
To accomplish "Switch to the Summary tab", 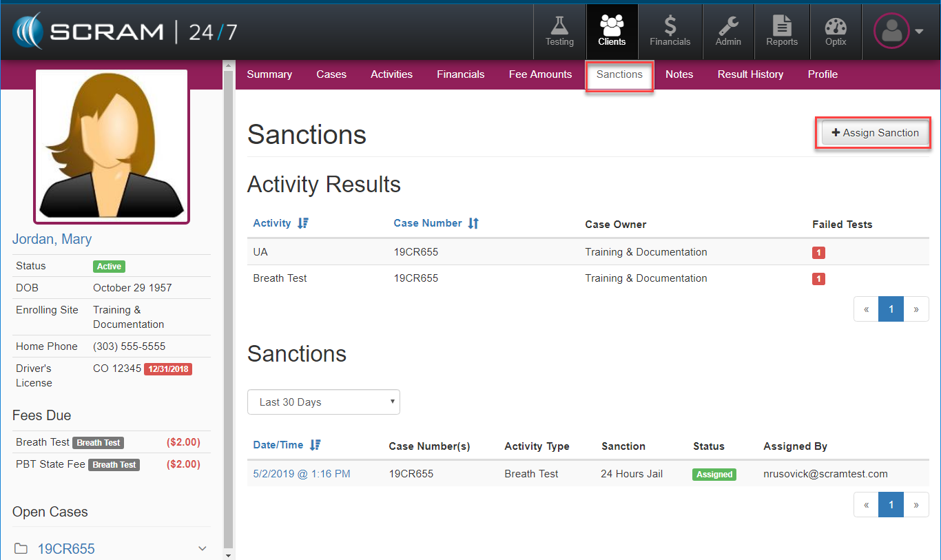I will (269, 74).
